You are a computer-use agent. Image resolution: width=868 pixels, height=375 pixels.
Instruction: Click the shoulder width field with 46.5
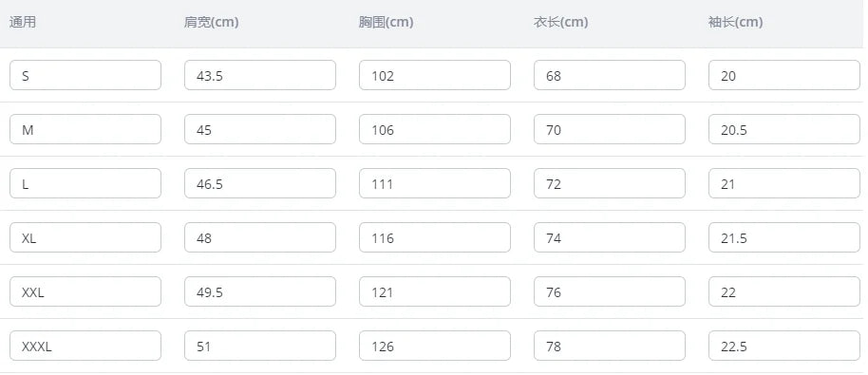point(260,183)
